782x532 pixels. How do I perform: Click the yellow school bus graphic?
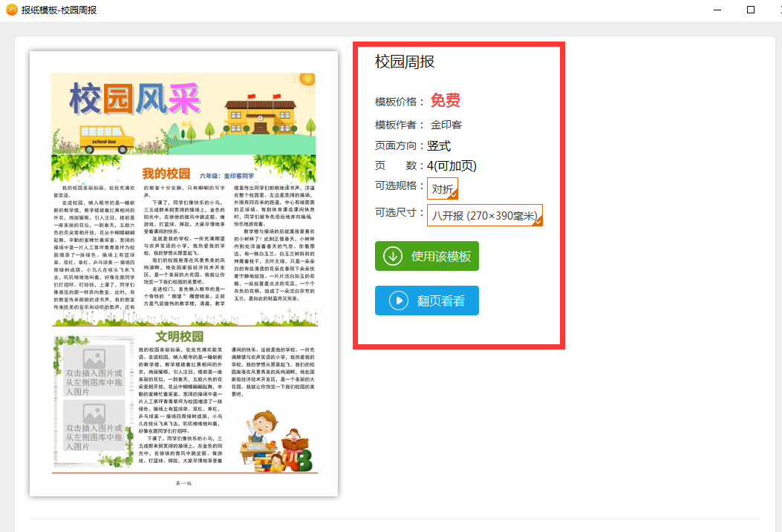(x=107, y=140)
